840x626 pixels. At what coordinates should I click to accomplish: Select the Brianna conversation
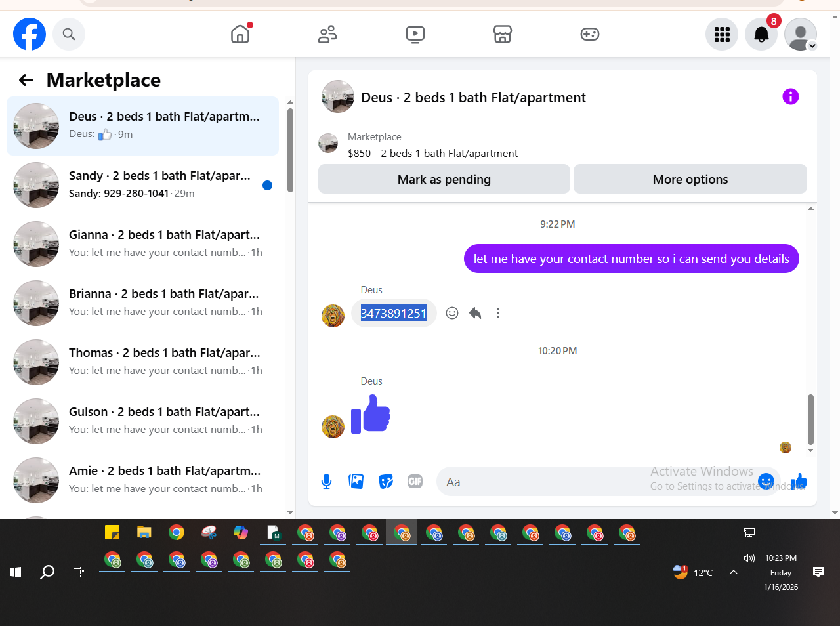click(x=142, y=303)
